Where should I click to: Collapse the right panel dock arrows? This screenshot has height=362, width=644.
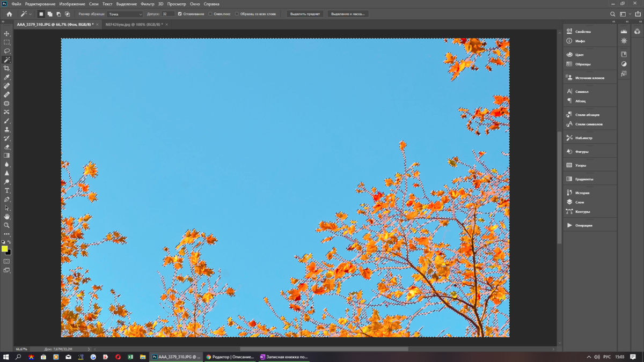[613, 22]
